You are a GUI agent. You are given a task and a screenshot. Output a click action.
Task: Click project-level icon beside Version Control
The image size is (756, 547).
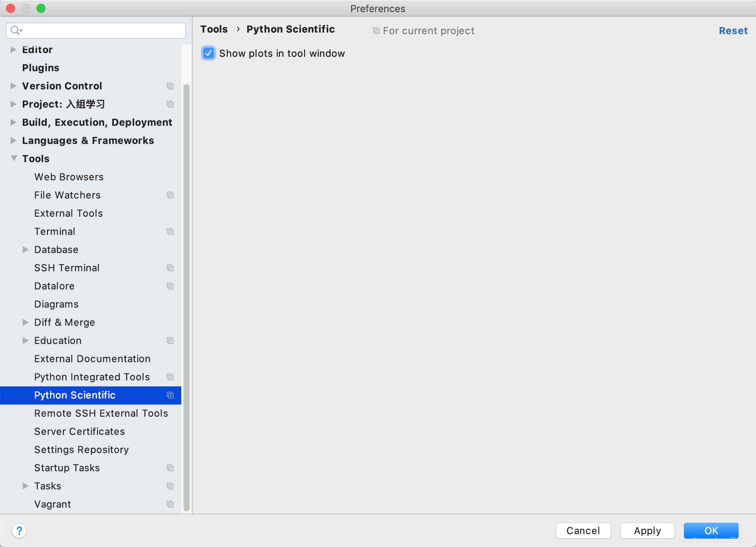point(170,86)
